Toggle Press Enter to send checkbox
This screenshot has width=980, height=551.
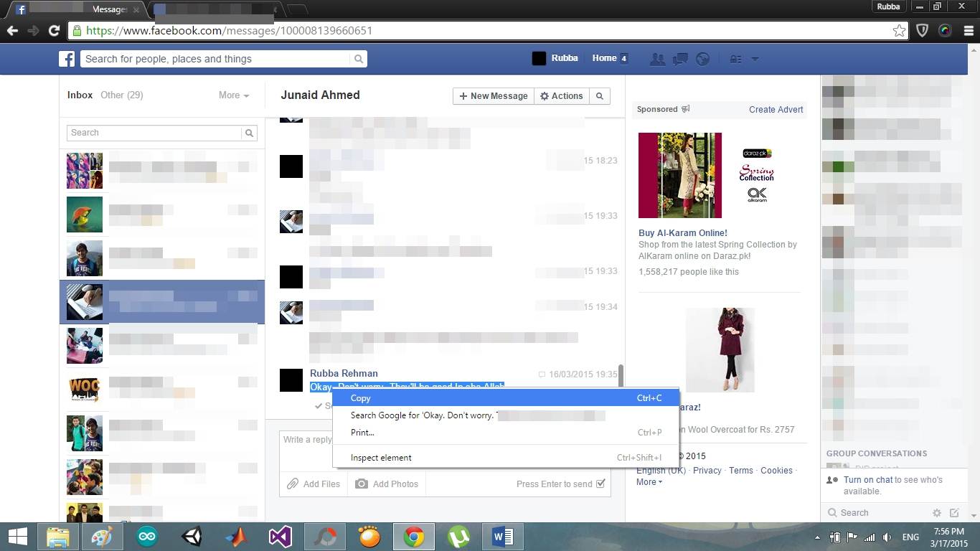click(x=600, y=484)
